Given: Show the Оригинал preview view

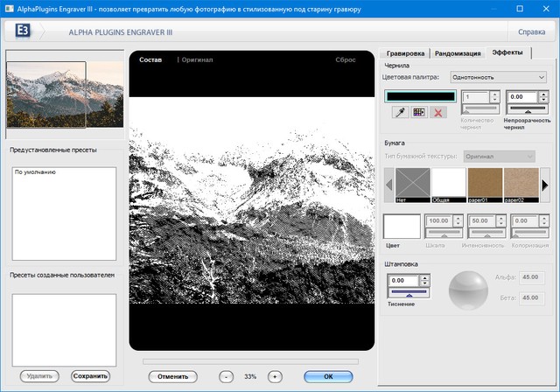Looking at the screenshot, I should pyautogui.click(x=197, y=60).
